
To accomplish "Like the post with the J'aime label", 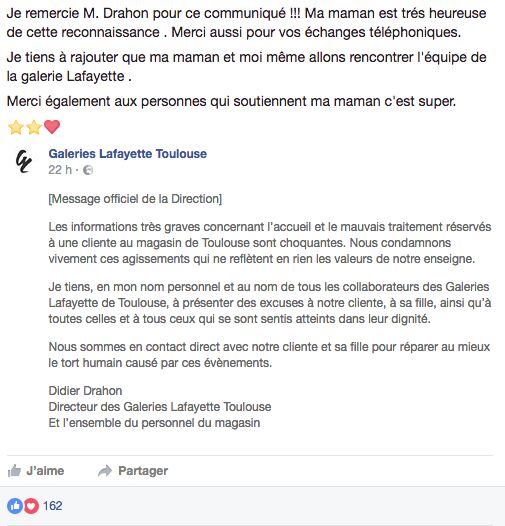I will coord(45,471).
